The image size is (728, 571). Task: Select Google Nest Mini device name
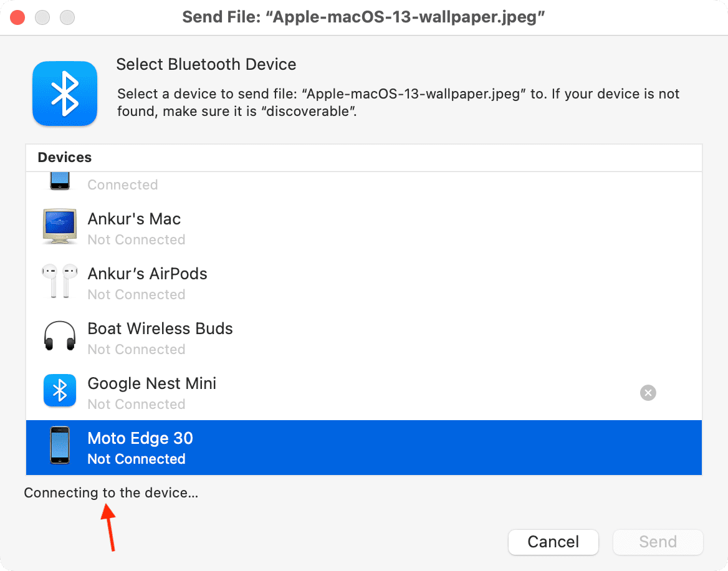(x=152, y=384)
